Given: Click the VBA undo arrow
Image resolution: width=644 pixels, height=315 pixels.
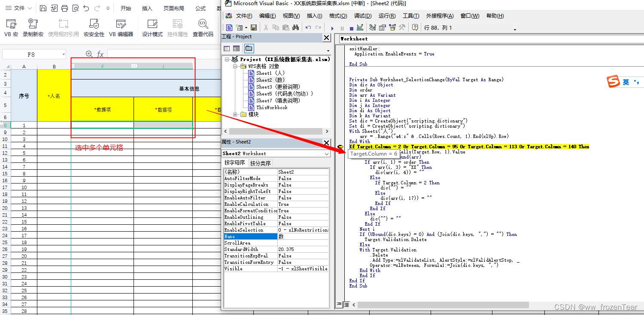Looking at the screenshot, I should (x=308, y=28).
